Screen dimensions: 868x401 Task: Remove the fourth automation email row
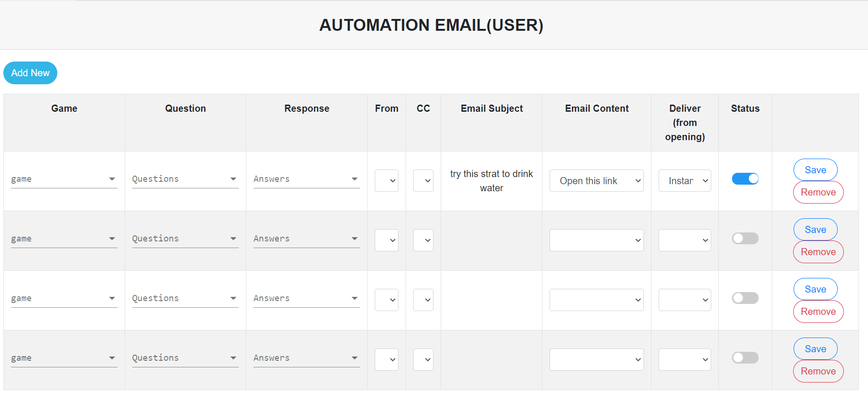pyautogui.click(x=818, y=371)
